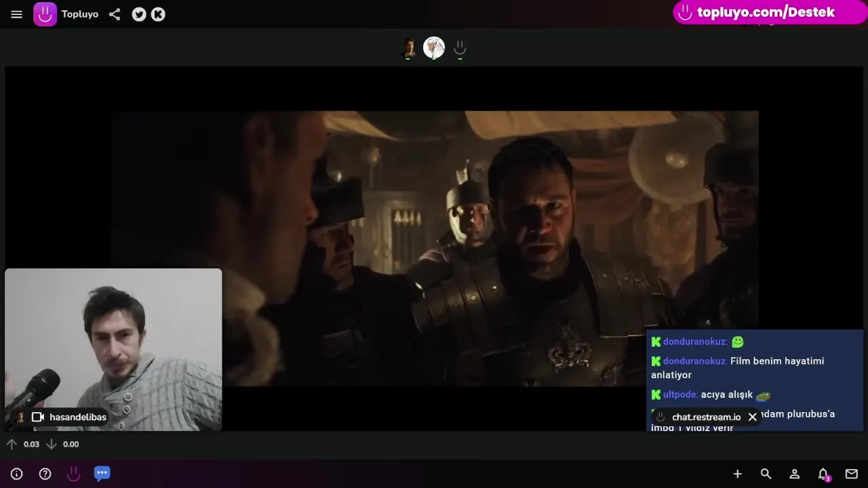Viewport: 868px width, 488px height.
Task: Open the mail messages icon
Action: pyautogui.click(x=852, y=474)
